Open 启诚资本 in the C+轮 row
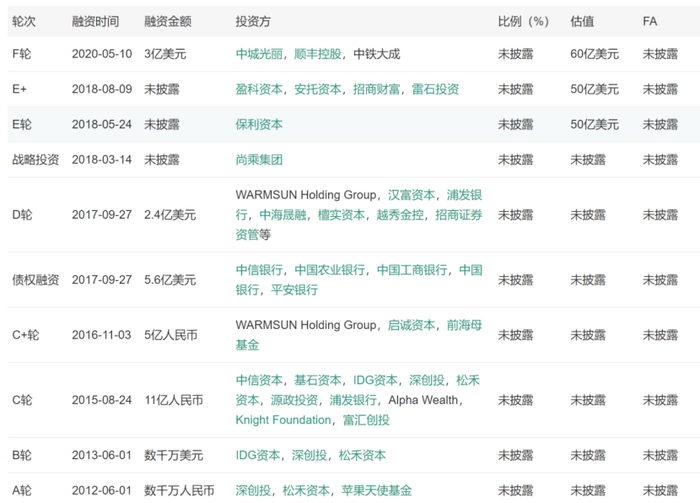Image resolution: width=700 pixels, height=503 pixels. [x=411, y=325]
